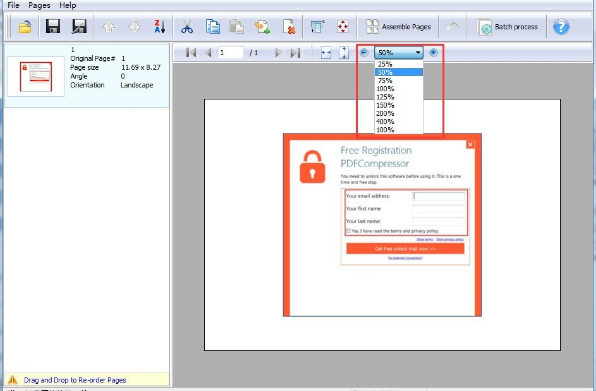
Task: Select the highlighted 50% list option
Action: coord(399,72)
